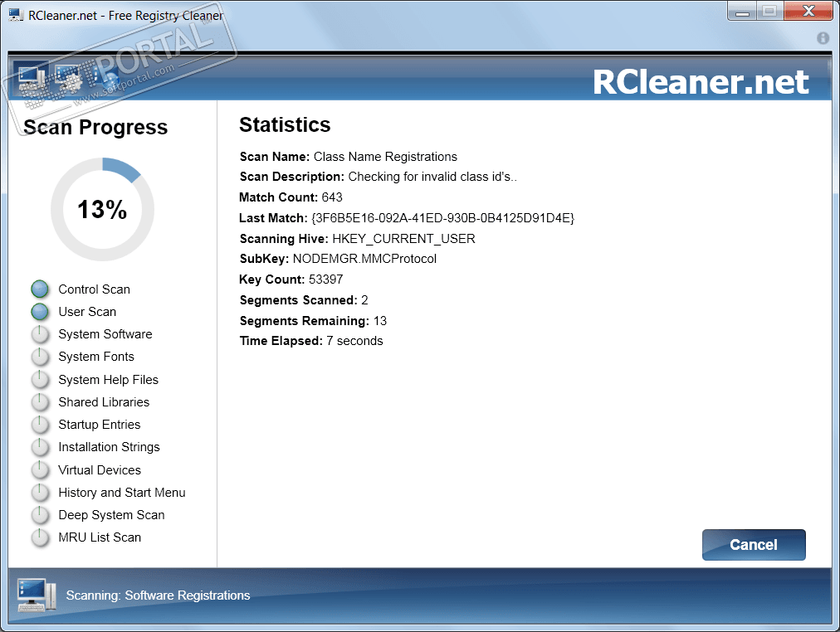
Task: Click the Scanning: Software Registrations status text
Action: 158,596
